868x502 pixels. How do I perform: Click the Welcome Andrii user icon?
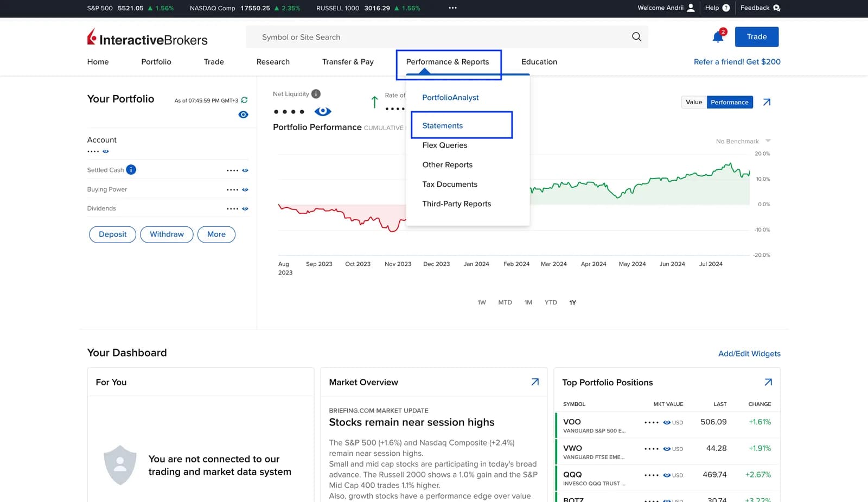click(x=691, y=8)
